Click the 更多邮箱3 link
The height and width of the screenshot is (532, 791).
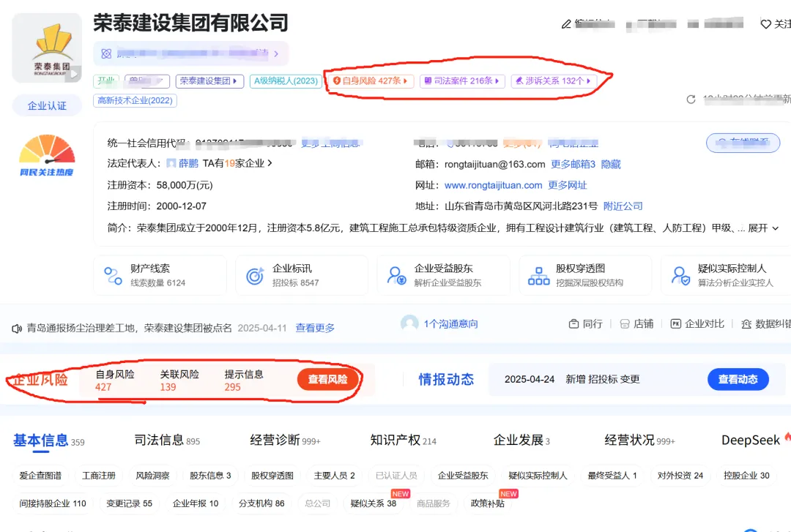click(x=573, y=165)
